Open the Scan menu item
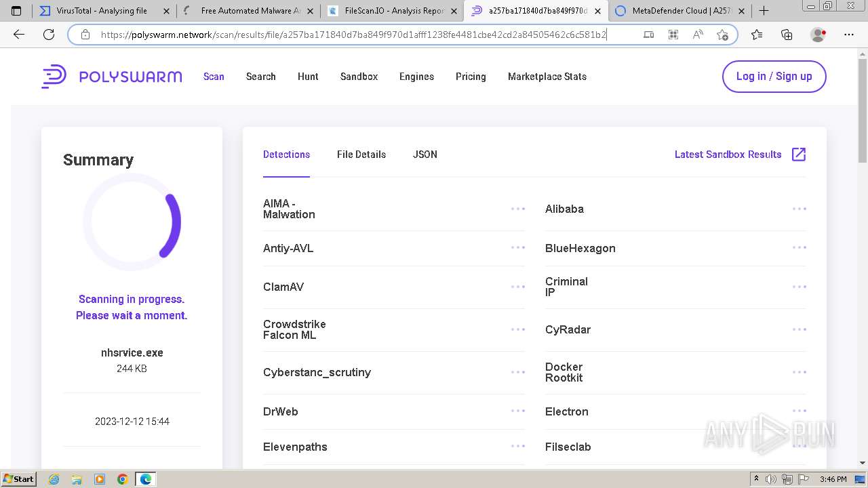This screenshot has height=488, width=868. click(214, 77)
